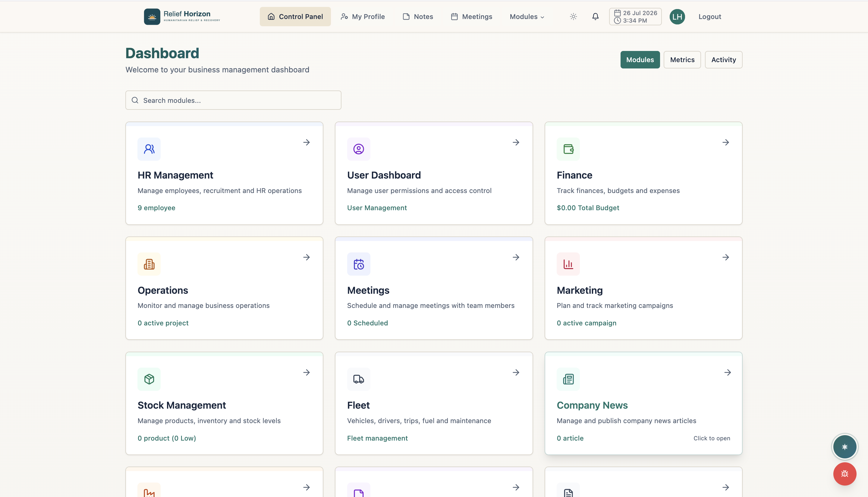This screenshot has height=497, width=868.
Task: Click '0 article' text
Action: (x=570, y=438)
